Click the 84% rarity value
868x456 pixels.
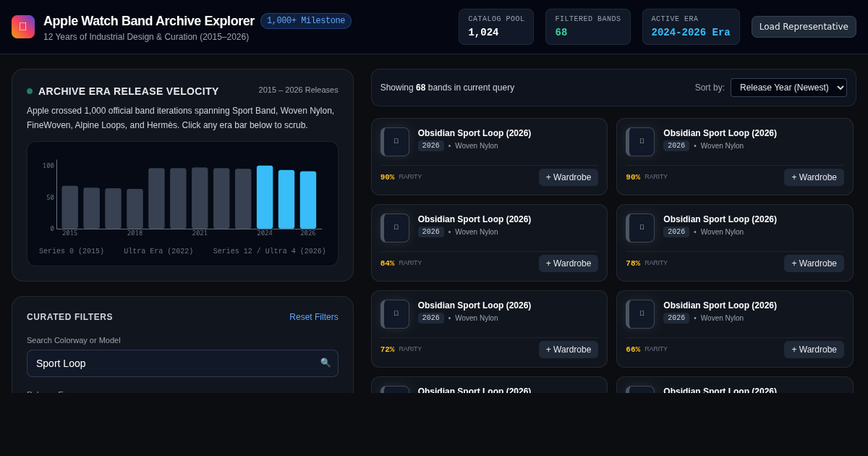(388, 263)
